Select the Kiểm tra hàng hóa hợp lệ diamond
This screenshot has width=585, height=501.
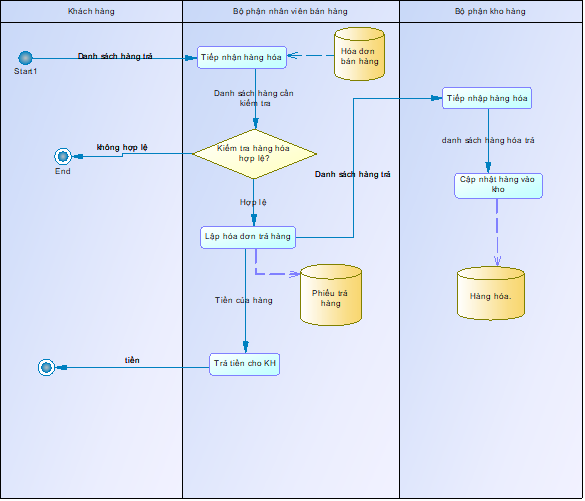pyautogui.click(x=254, y=154)
